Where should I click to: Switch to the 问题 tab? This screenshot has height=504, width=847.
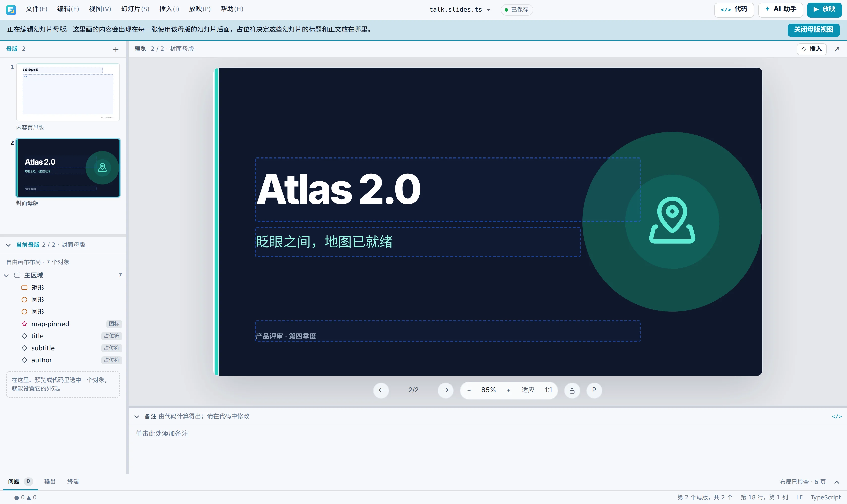click(20, 481)
